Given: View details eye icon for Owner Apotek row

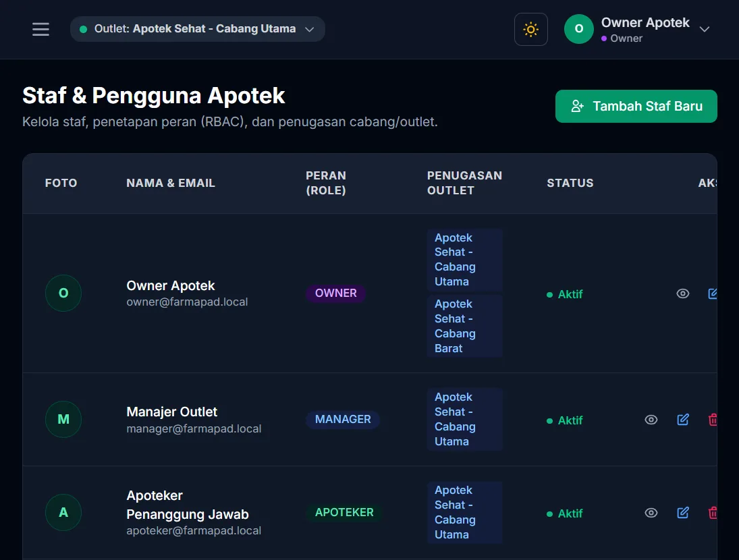Looking at the screenshot, I should click(682, 294).
